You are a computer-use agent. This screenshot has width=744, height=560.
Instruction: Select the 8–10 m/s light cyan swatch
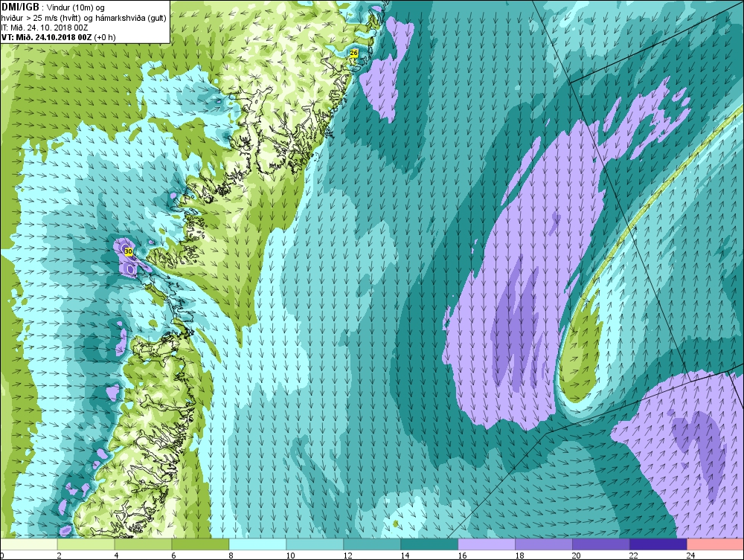(x=257, y=544)
